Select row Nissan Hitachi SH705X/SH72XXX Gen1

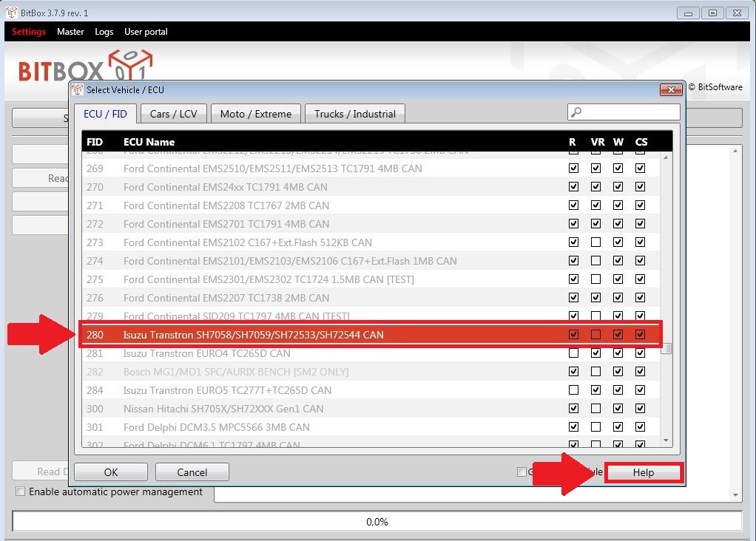tap(371, 408)
